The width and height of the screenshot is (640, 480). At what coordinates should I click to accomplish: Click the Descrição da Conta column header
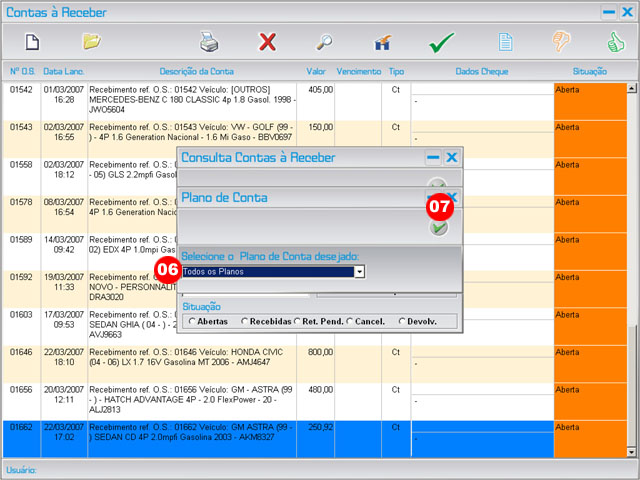[196, 72]
